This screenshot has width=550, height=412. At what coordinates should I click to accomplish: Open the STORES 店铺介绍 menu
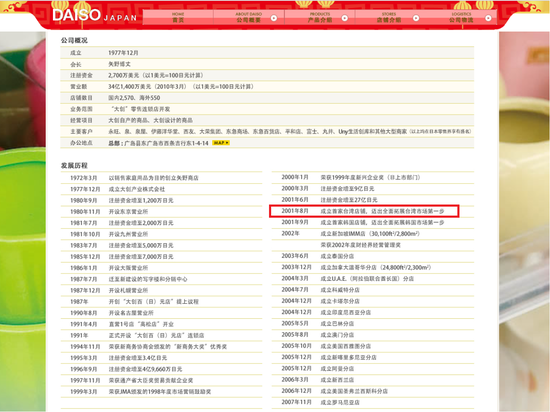[x=389, y=18]
